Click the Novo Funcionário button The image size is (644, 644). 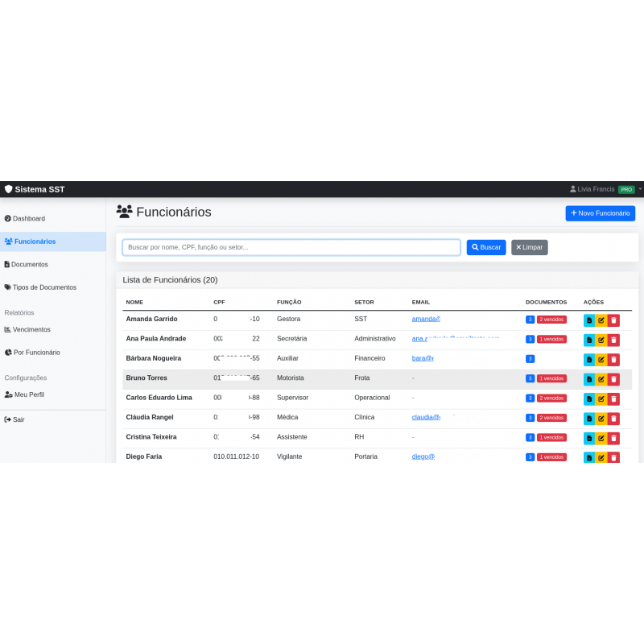(600, 213)
